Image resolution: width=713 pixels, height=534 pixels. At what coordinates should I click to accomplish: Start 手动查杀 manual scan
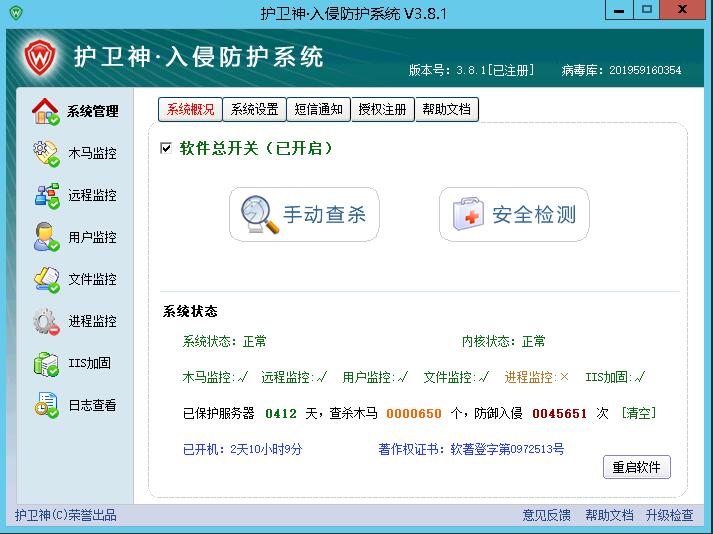point(304,214)
